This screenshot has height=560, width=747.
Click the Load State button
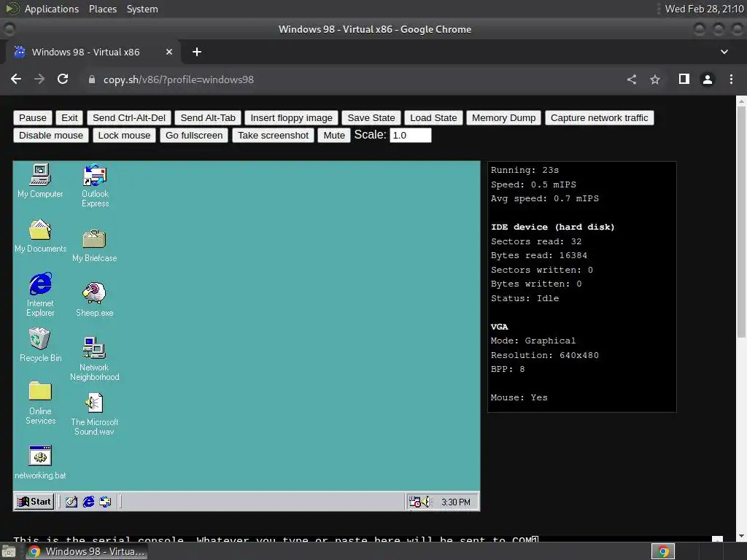[433, 117]
